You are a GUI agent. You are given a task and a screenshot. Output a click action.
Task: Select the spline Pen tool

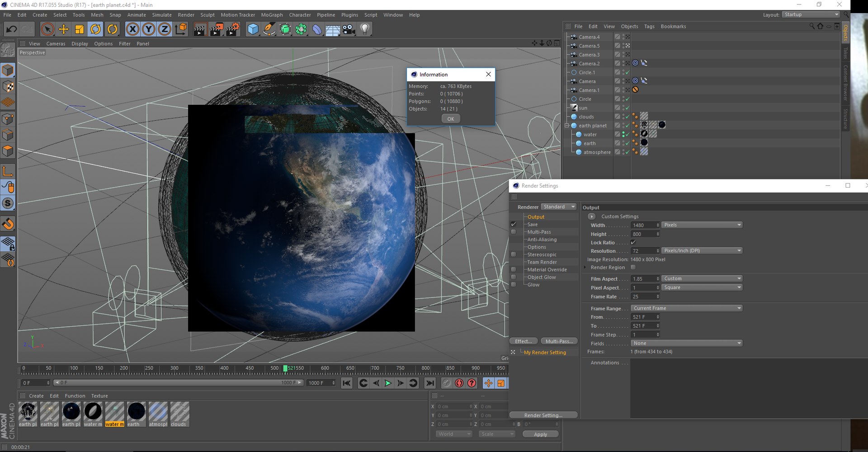[269, 29]
